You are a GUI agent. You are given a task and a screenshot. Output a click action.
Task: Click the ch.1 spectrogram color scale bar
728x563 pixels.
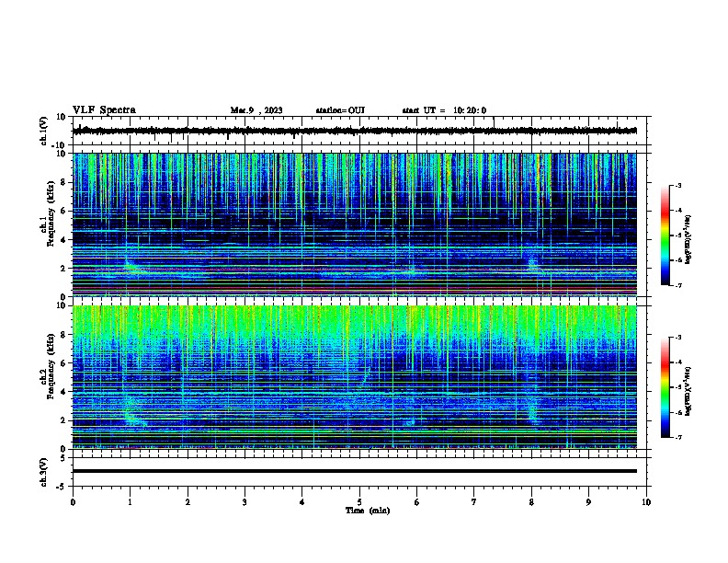(665, 236)
